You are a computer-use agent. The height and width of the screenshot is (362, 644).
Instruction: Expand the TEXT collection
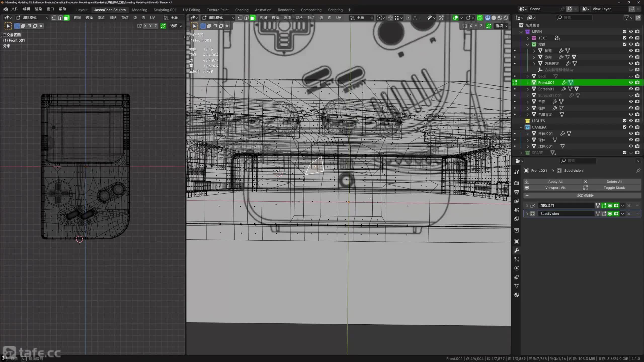pyautogui.click(x=528, y=38)
